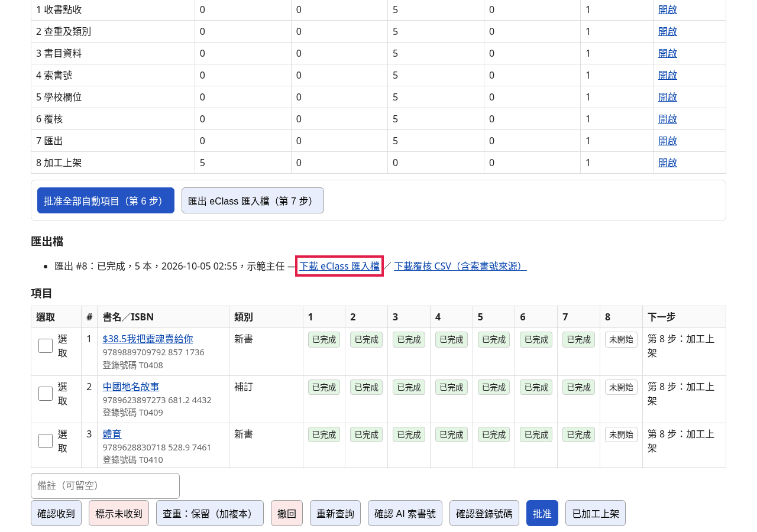757x532 pixels.
Task: Tick the checkbox for $38.5我把靈魂賣給你
Action: pos(46,346)
